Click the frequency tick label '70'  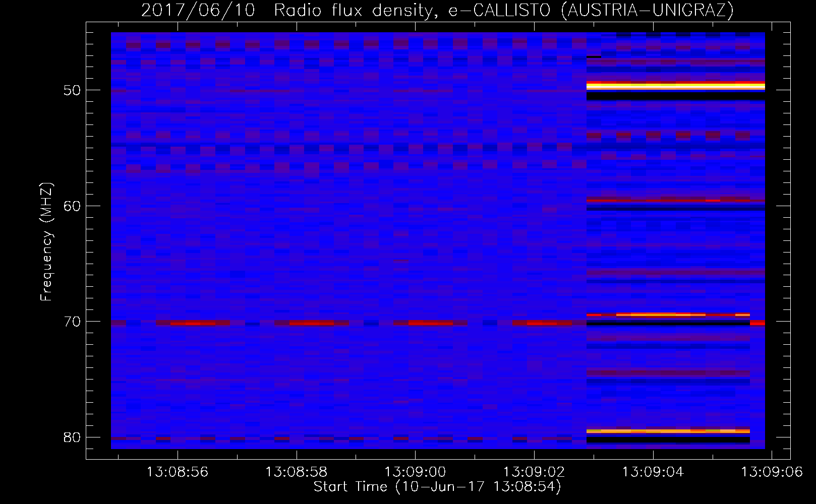72,322
